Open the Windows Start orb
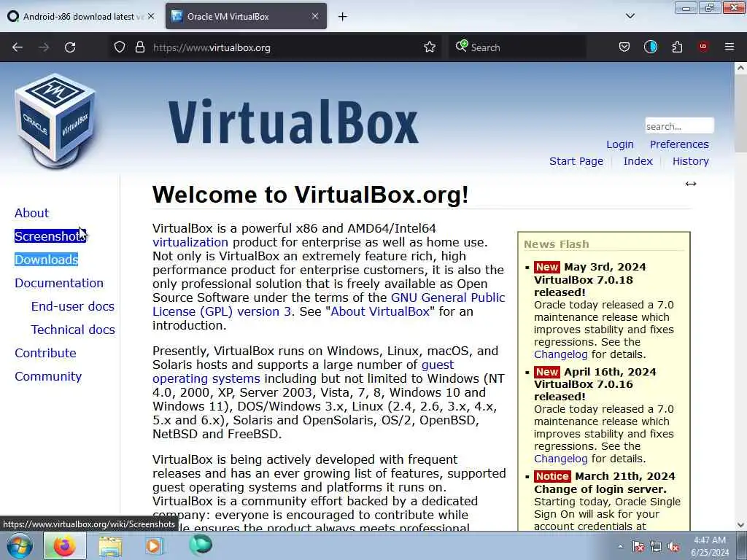 coord(20,545)
